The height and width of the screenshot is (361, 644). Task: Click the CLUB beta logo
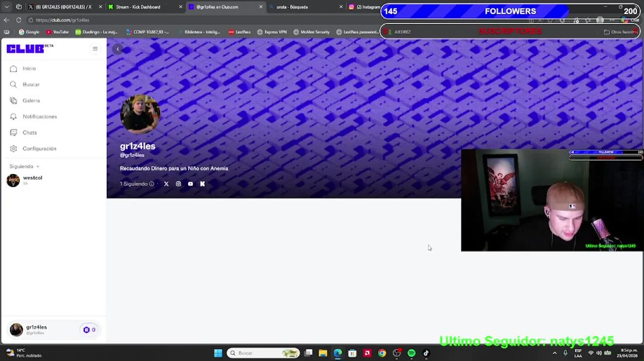[x=30, y=48]
